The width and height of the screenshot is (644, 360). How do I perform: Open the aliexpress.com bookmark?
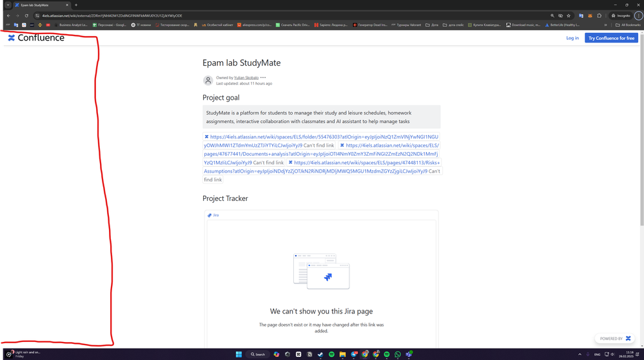tap(254, 25)
